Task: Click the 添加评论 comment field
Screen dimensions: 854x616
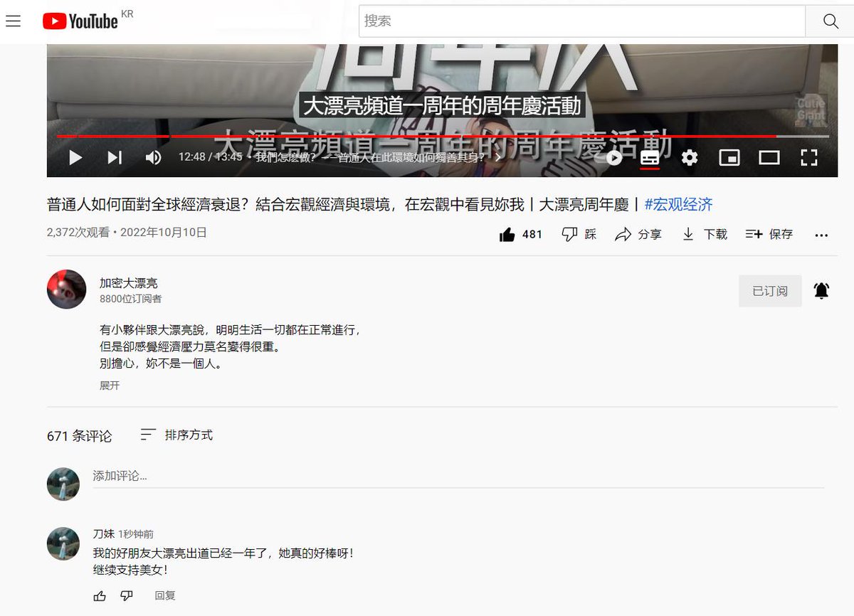Action: pos(458,477)
